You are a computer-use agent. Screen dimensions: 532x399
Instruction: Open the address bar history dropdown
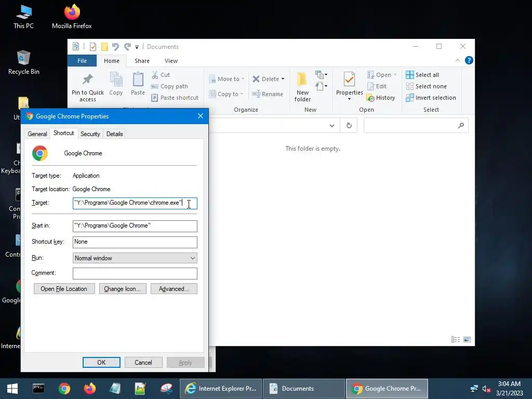(x=332, y=126)
